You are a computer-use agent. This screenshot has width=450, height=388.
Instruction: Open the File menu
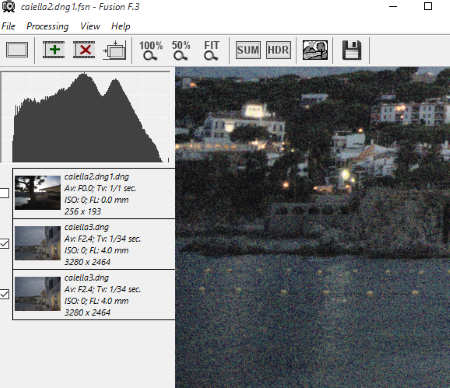coord(8,26)
